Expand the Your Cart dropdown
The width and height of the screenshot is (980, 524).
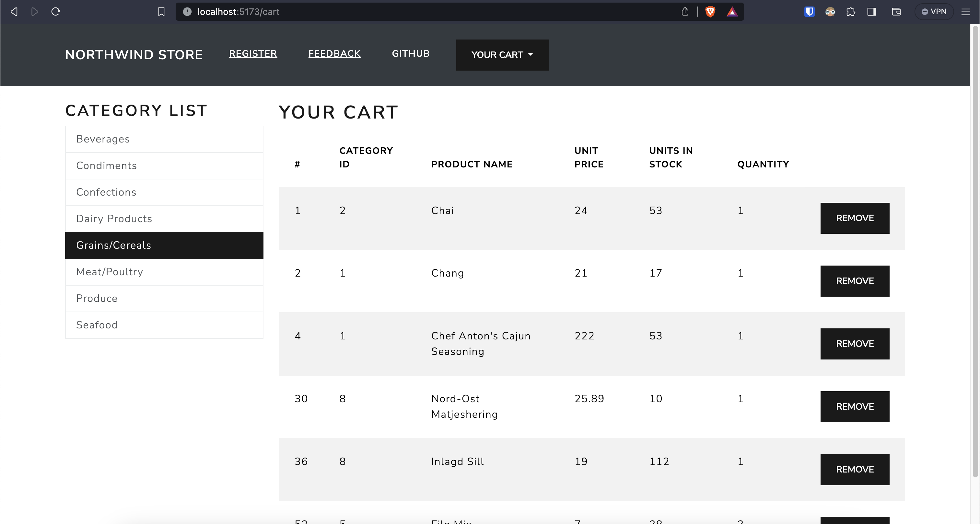(502, 55)
